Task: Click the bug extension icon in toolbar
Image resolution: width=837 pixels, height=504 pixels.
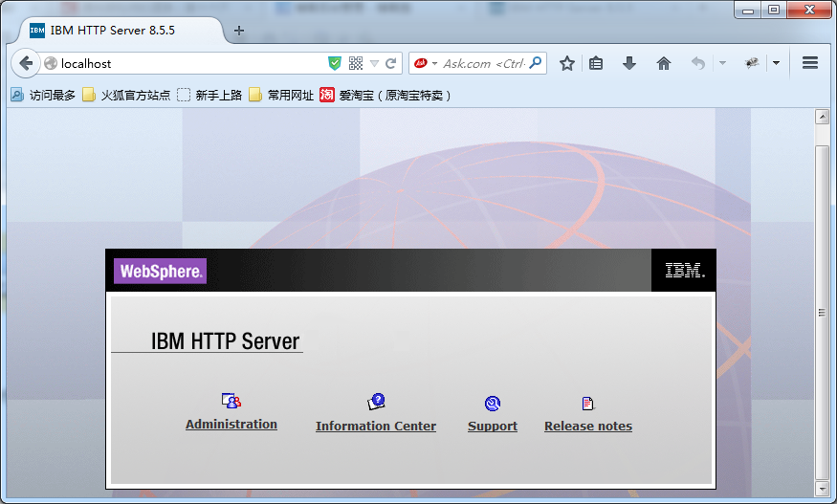Action: point(752,63)
